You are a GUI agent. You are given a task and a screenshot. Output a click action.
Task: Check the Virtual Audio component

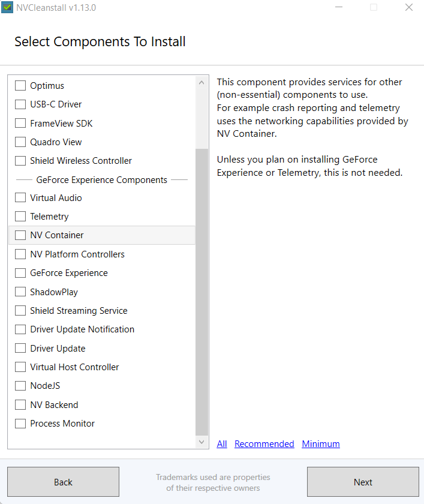[20, 198]
